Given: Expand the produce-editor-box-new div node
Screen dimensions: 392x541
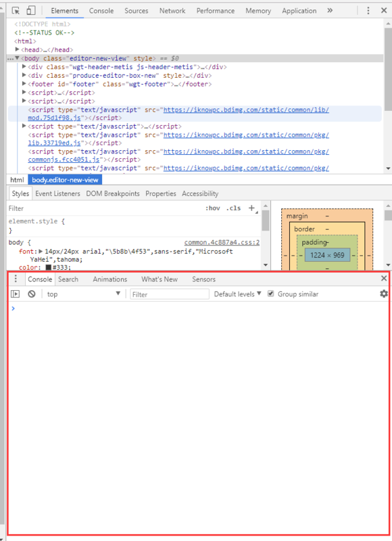Looking at the screenshot, I should point(24,75).
